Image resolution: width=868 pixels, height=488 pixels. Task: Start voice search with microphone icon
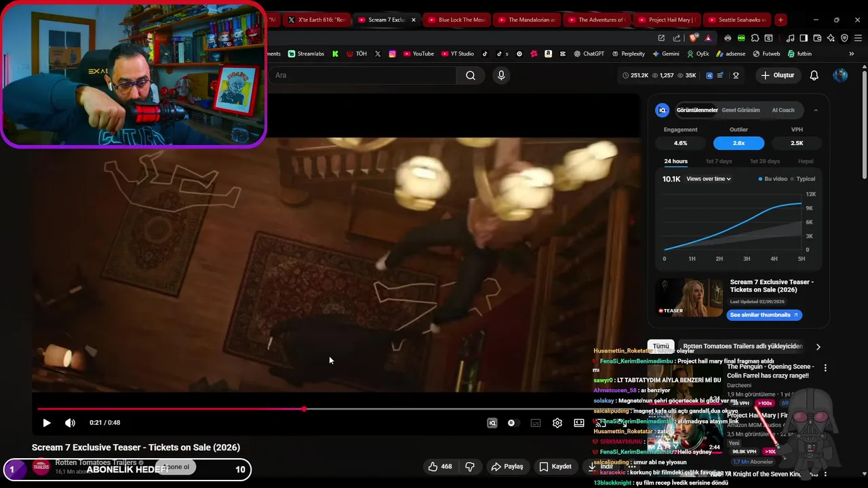coord(501,75)
